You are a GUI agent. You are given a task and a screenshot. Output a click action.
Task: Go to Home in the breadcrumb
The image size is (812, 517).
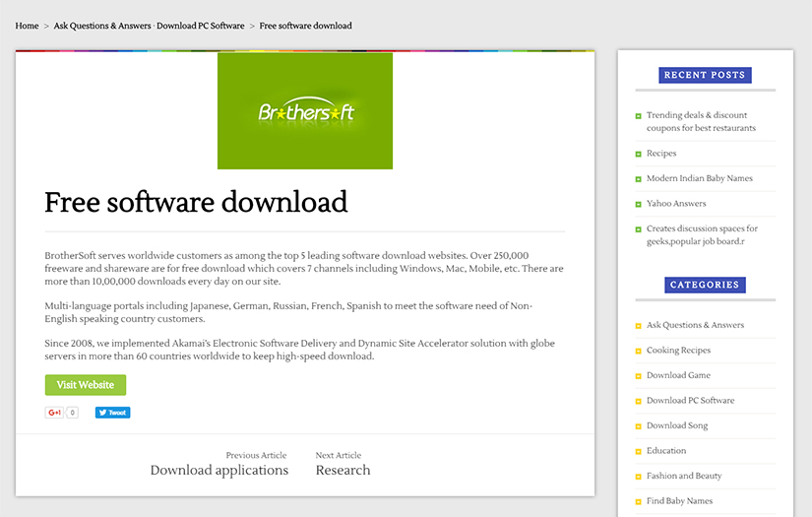[27, 26]
